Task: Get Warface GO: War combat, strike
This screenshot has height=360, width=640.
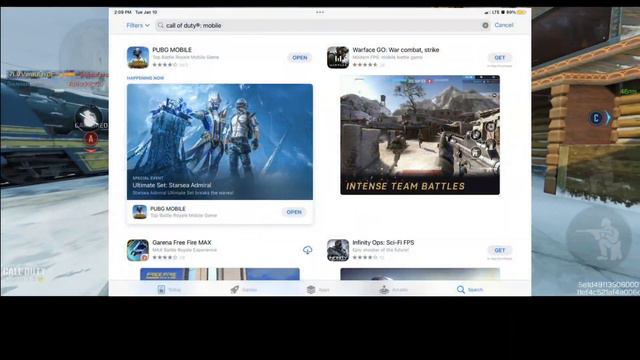Action: (x=500, y=58)
